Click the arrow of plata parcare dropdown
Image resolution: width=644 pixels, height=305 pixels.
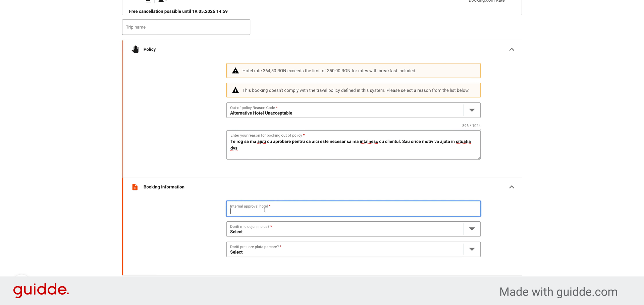[472, 249]
